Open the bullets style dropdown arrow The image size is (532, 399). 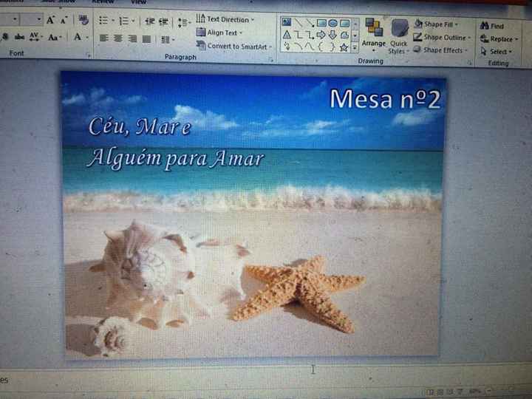pos(113,21)
